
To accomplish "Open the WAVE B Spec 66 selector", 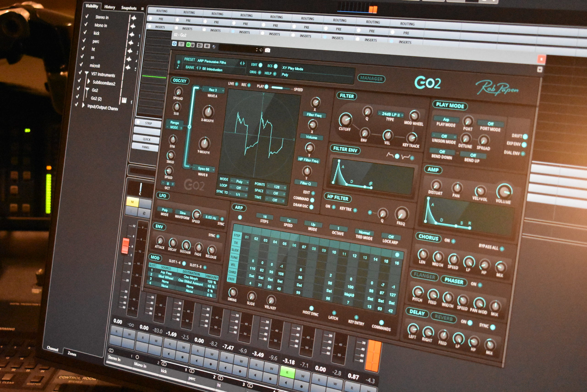I will point(204,169).
